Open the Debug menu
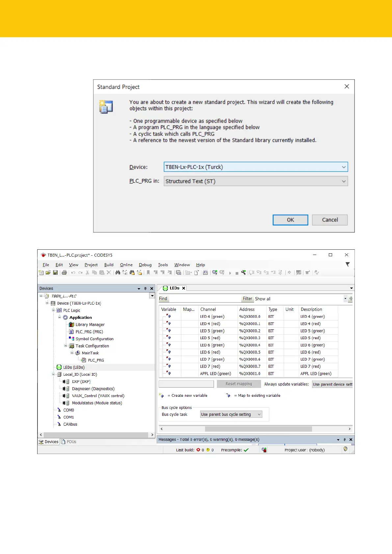Screen dimensions: 392x554 point(145,265)
